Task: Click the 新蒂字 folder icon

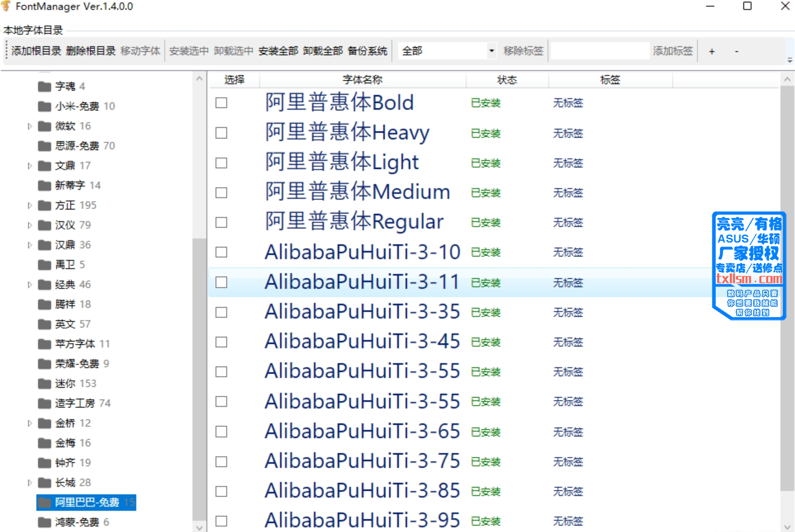Action: [x=45, y=185]
